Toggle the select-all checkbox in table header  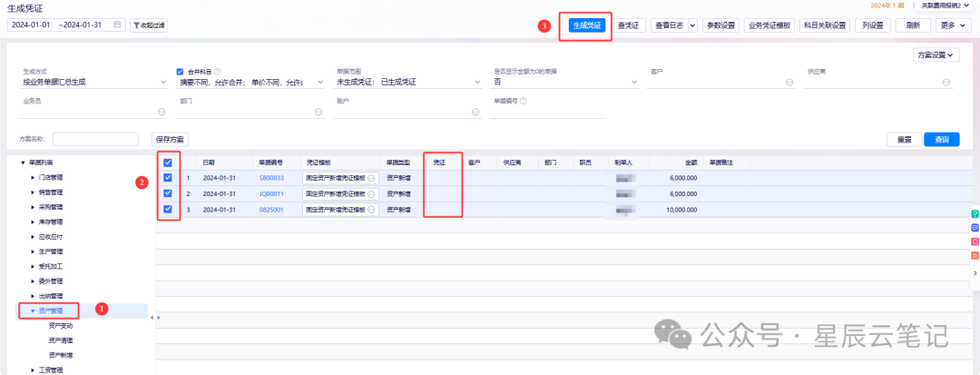[x=168, y=163]
